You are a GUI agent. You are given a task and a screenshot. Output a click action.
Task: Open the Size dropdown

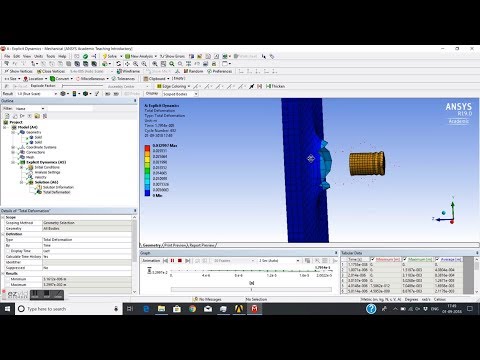pyautogui.click(x=12, y=79)
